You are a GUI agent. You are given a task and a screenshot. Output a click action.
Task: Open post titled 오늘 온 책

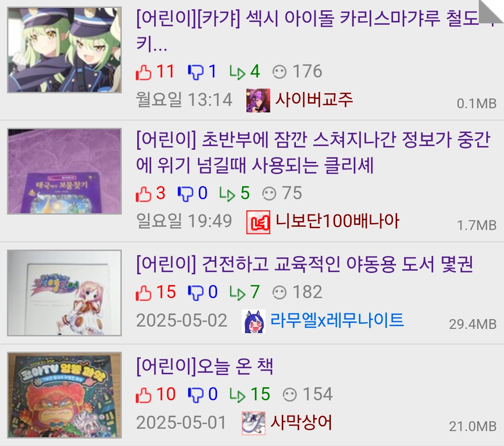[x=205, y=366]
